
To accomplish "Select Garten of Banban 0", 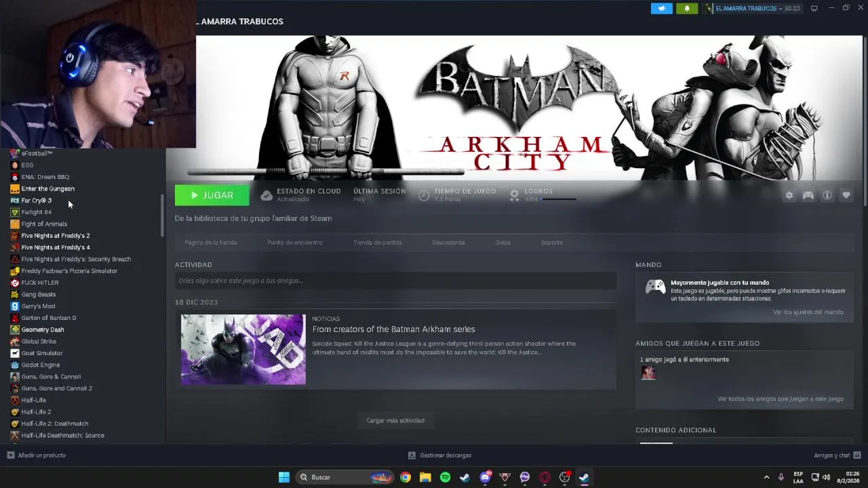I will pos(48,318).
